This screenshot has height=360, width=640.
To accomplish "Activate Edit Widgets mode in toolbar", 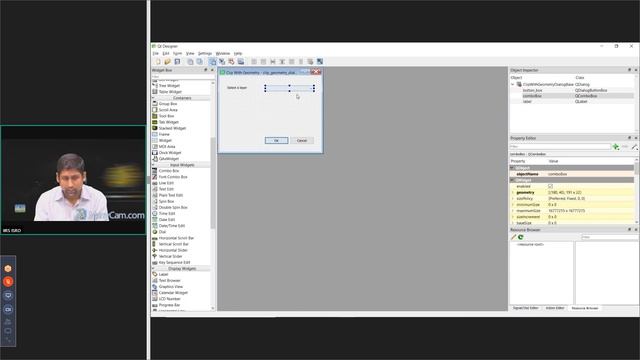I will point(213,62).
